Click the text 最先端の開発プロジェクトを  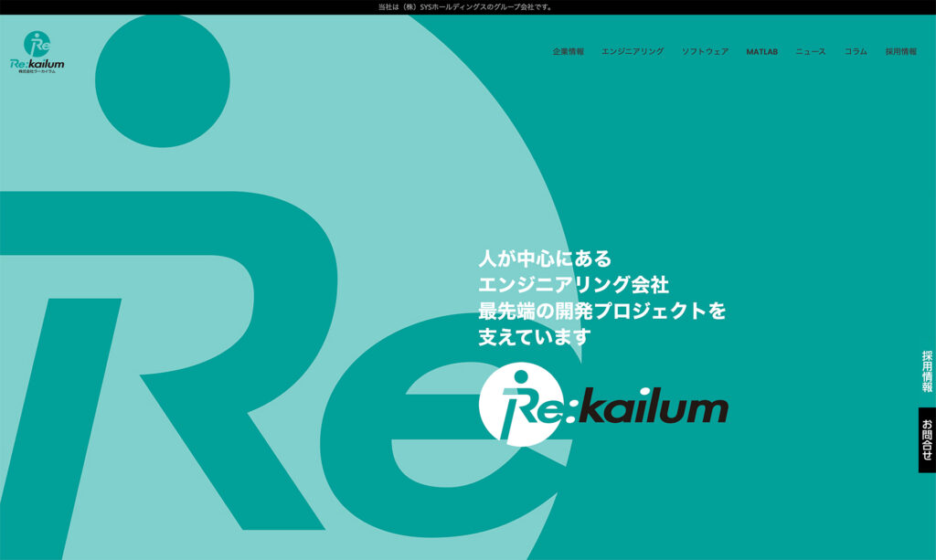(602, 311)
